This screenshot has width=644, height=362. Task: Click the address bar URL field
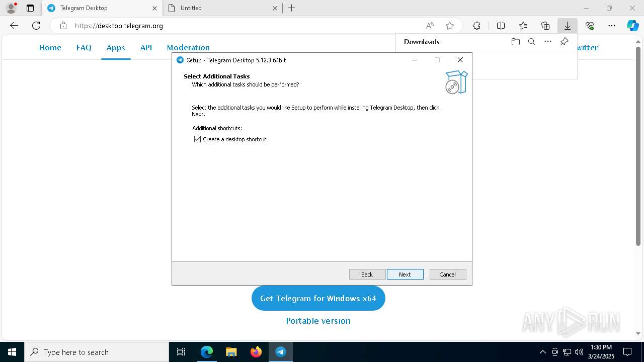pos(247,26)
